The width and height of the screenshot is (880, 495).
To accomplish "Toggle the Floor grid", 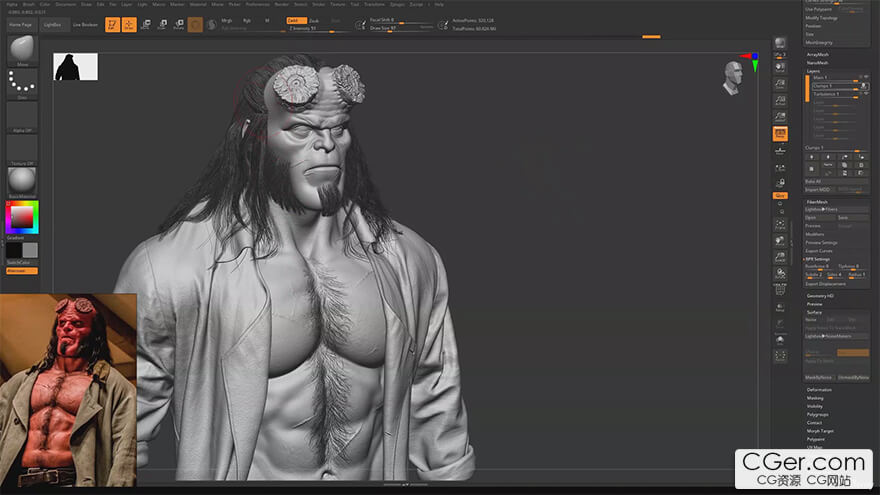I will point(780,150).
